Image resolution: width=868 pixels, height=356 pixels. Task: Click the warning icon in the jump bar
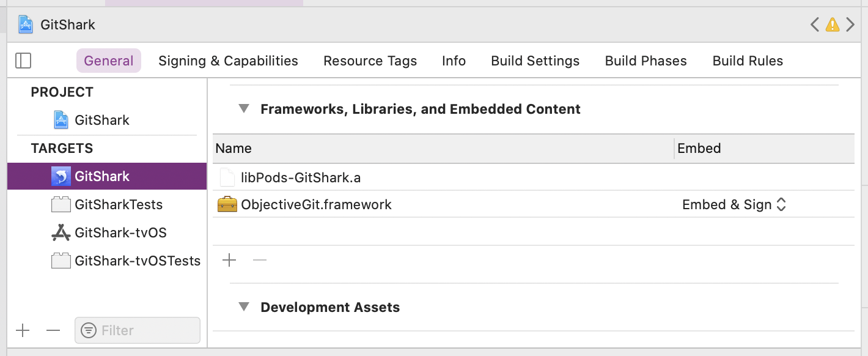point(832,24)
